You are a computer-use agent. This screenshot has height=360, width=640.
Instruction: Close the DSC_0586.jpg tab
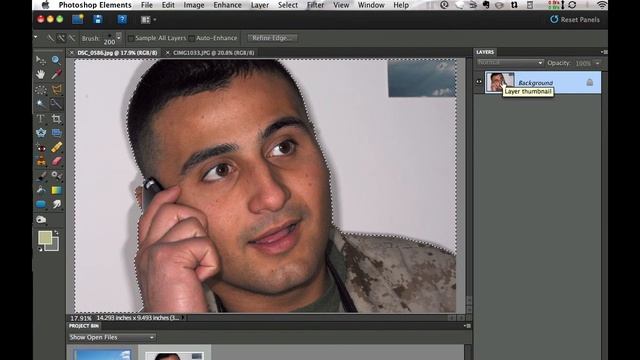(71, 53)
